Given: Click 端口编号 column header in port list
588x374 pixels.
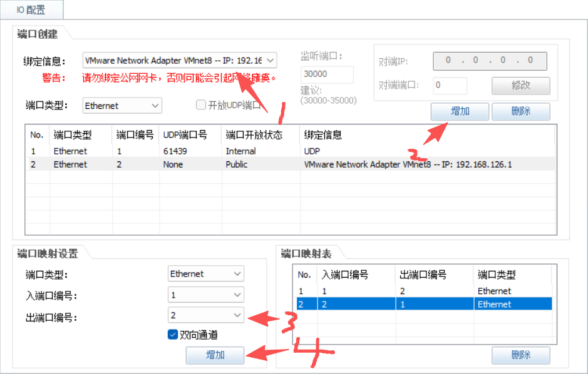Looking at the screenshot, I should [x=135, y=134].
